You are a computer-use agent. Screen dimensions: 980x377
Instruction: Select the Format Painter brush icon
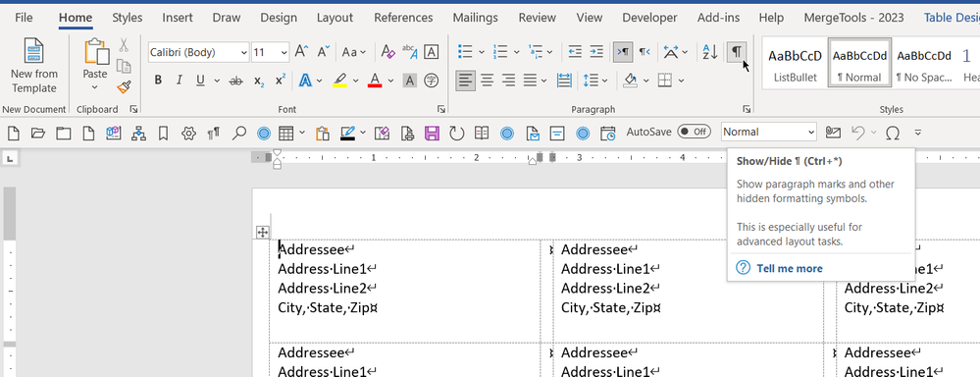pyautogui.click(x=124, y=87)
